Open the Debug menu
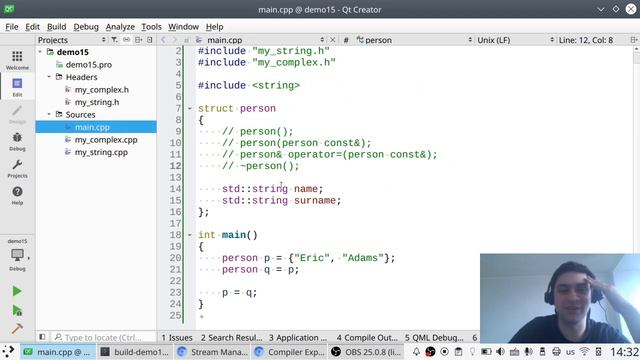Screen dimensions: 640x360 (86, 27)
